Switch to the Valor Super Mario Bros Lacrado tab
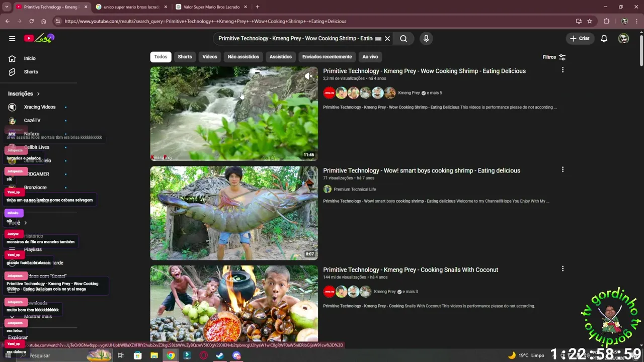 211,7
